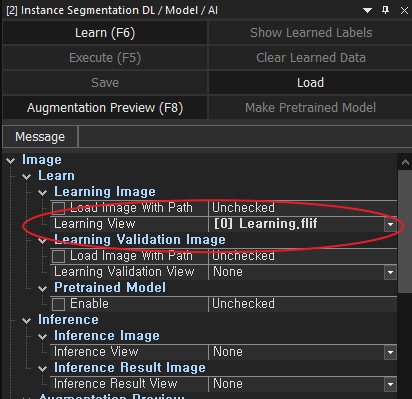Viewport: 412px width, 399px height.
Task: Click the Execute (F5) button
Action: tap(105, 58)
